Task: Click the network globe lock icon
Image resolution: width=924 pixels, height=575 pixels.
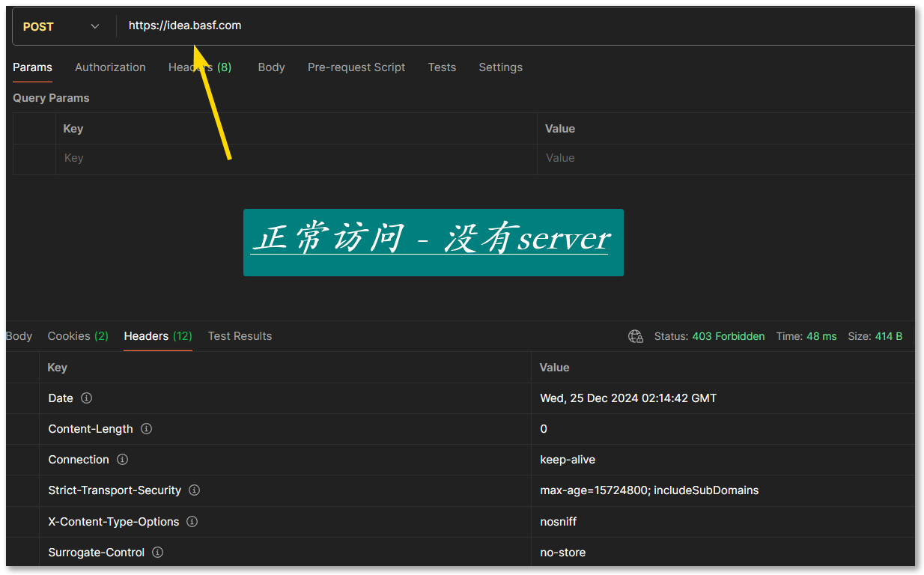Action: click(635, 336)
